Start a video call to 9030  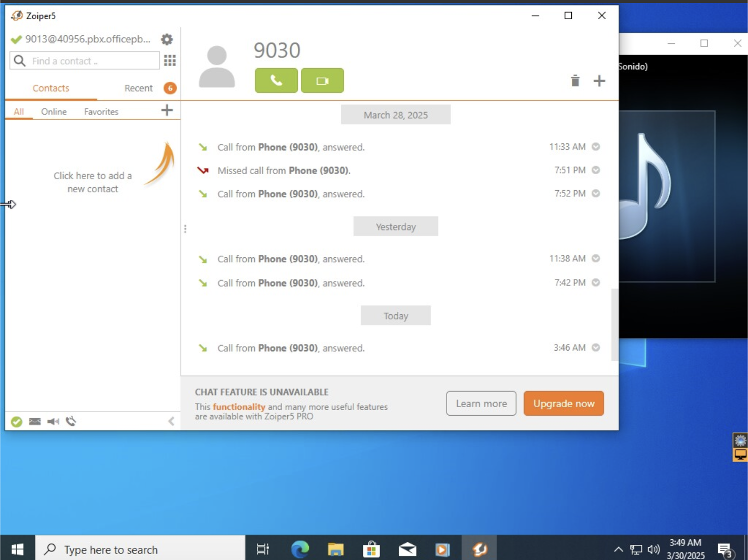coord(323,81)
